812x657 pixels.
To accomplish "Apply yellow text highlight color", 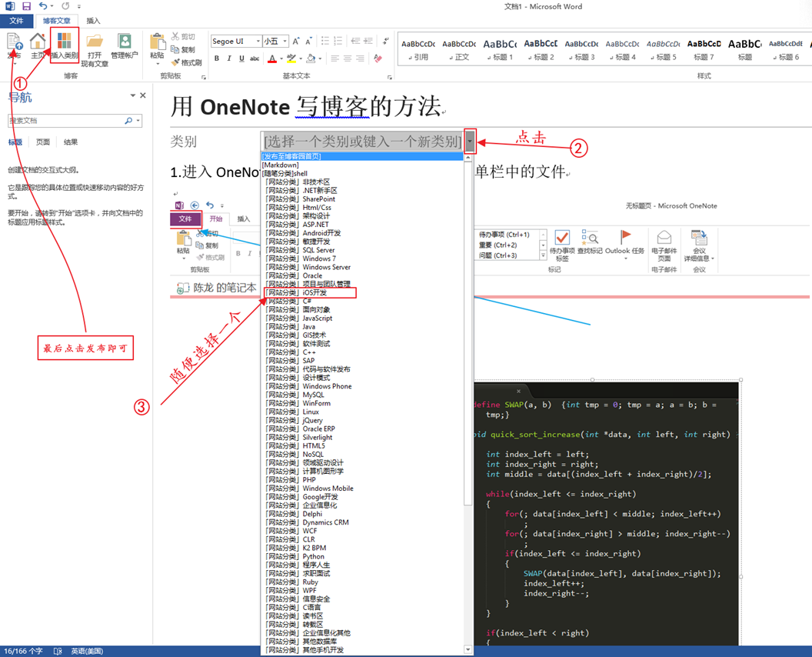I will [291, 58].
